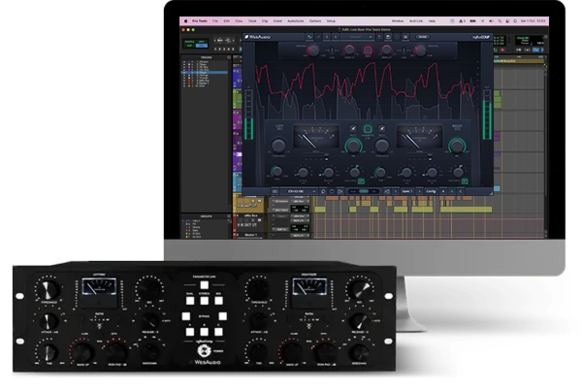This screenshot has height=392, width=582.
Task: Click the left VU compression meter
Action: (316, 137)
